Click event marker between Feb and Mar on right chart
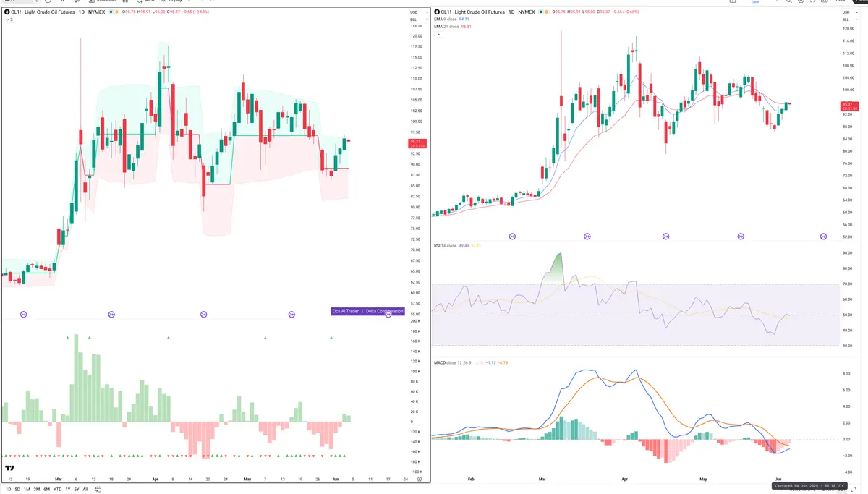868x494 pixels. coord(512,237)
